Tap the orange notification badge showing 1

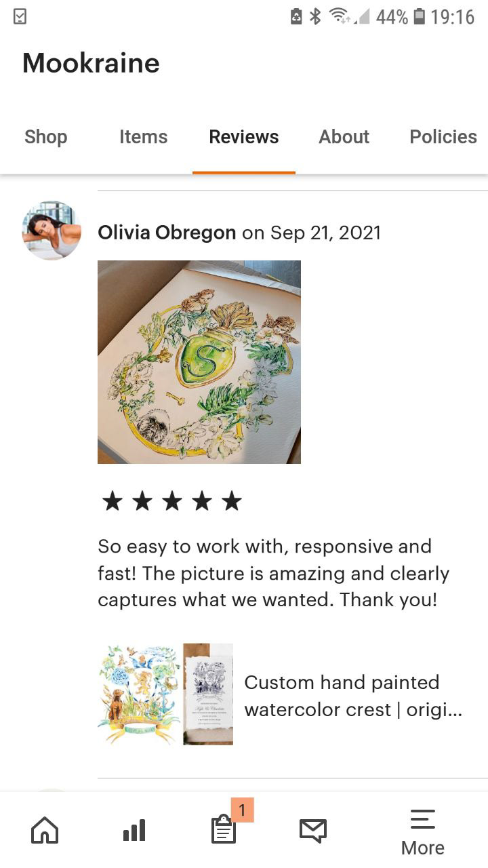[x=242, y=810]
